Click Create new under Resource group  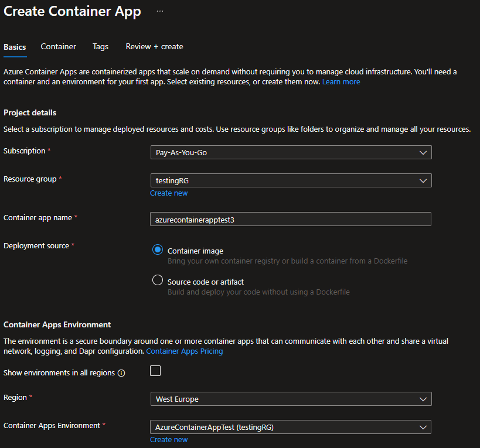[x=169, y=193]
